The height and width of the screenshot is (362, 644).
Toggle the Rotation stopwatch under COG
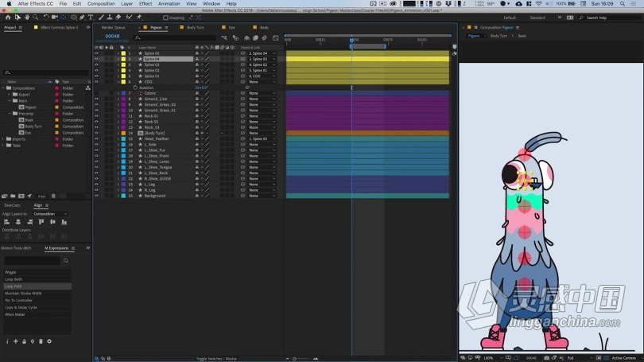click(135, 88)
